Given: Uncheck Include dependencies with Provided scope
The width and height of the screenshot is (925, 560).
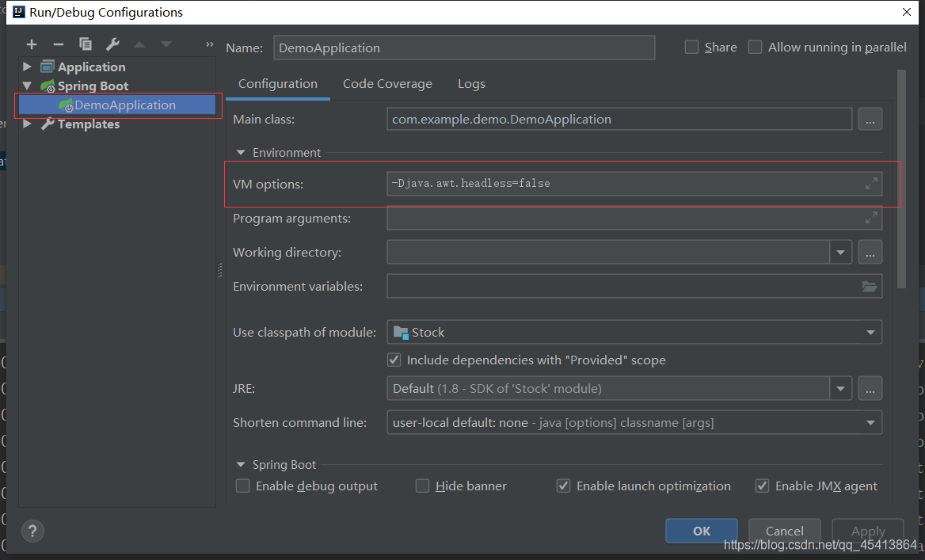Looking at the screenshot, I should tap(394, 360).
